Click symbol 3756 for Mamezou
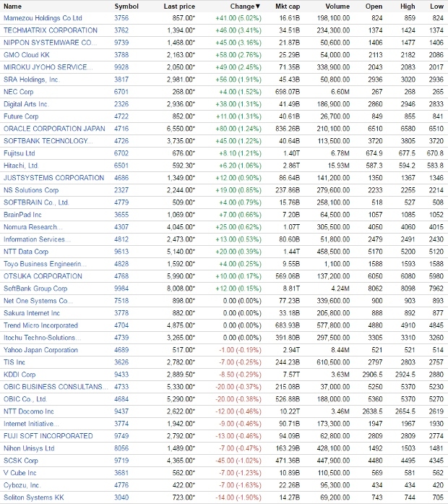Viewport: 448px width, 504px height. [x=121, y=18]
